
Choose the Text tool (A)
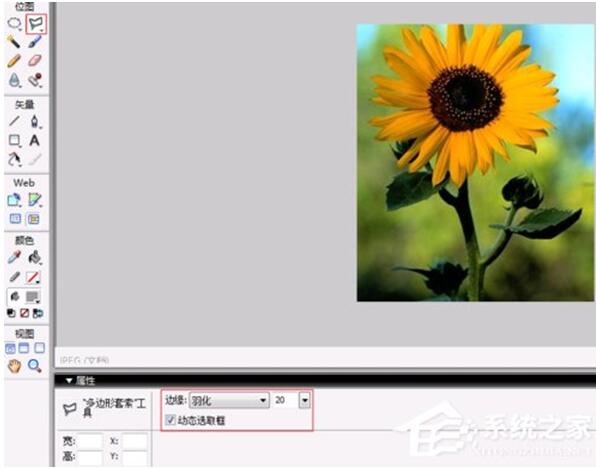35,140
